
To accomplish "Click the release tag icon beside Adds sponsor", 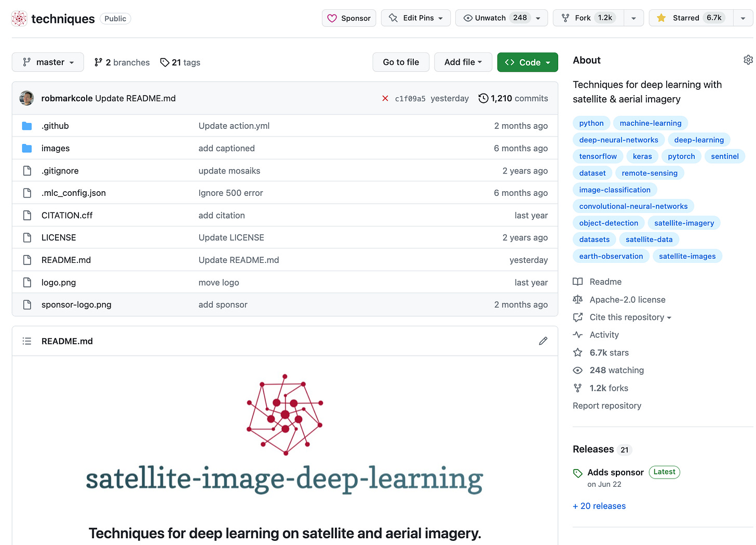I will 577,473.
